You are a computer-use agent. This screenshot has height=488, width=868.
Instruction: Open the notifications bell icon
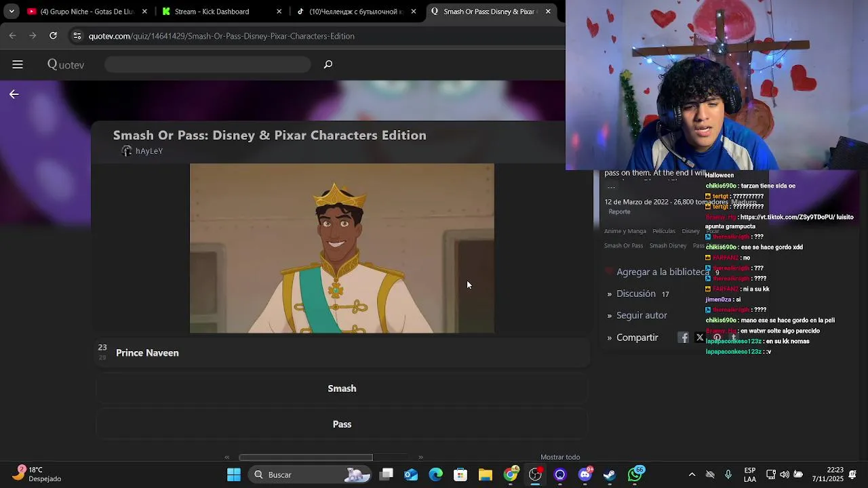(853, 474)
